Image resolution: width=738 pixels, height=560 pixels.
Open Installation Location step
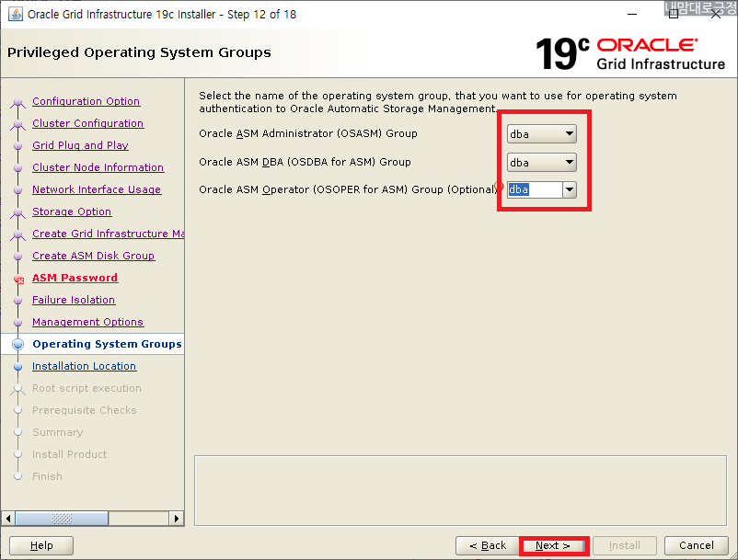pyautogui.click(x=85, y=366)
